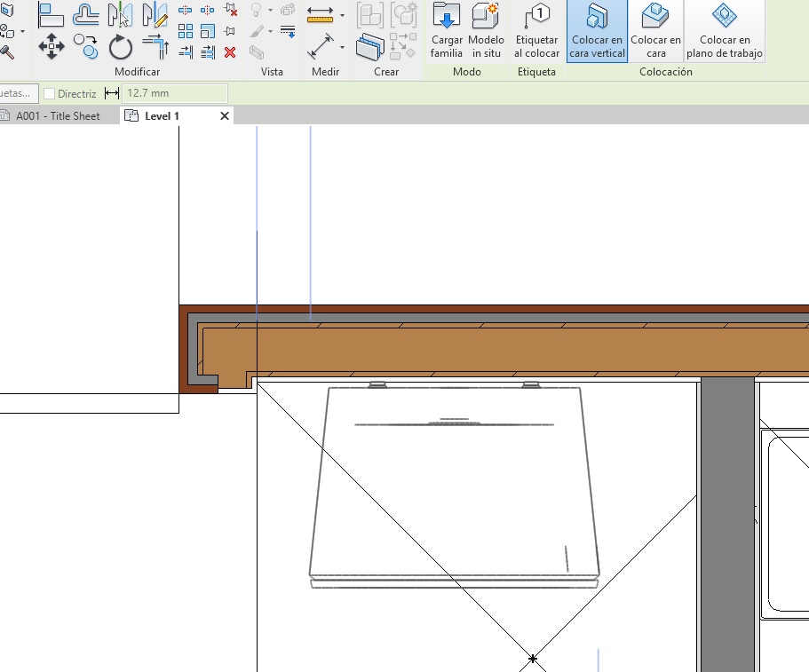Select the Rotate tool
Image resolution: width=809 pixels, height=672 pixels.
[x=120, y=45]
